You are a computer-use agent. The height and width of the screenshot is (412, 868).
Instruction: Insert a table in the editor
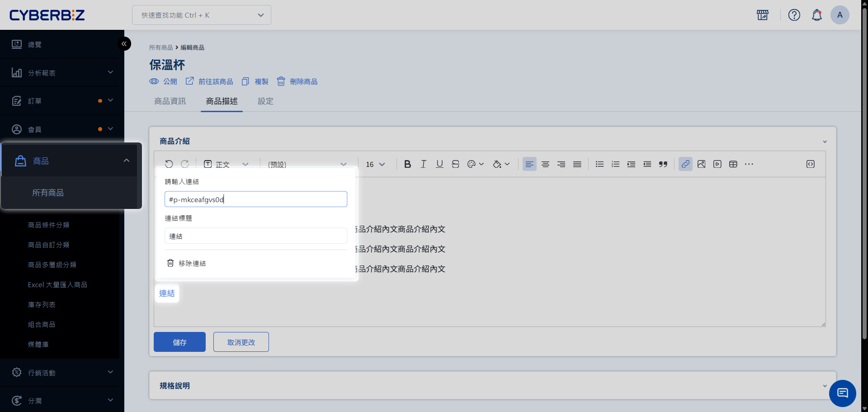coord(733,164)
